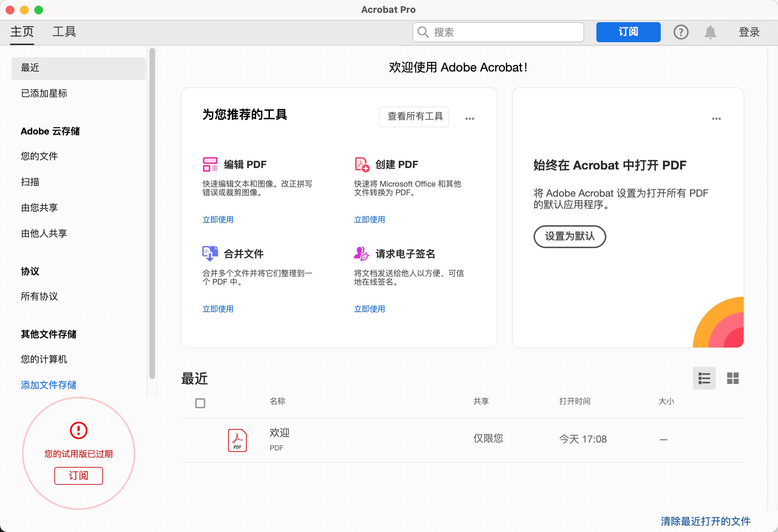Viewport: 778px width, 532px height.
Task: Click the 名称 column header
Action: [x=277, y=401]
